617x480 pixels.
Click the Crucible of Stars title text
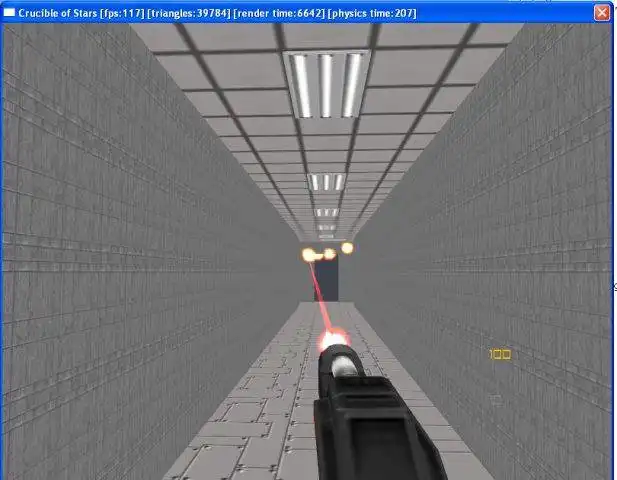coord(58,13)
